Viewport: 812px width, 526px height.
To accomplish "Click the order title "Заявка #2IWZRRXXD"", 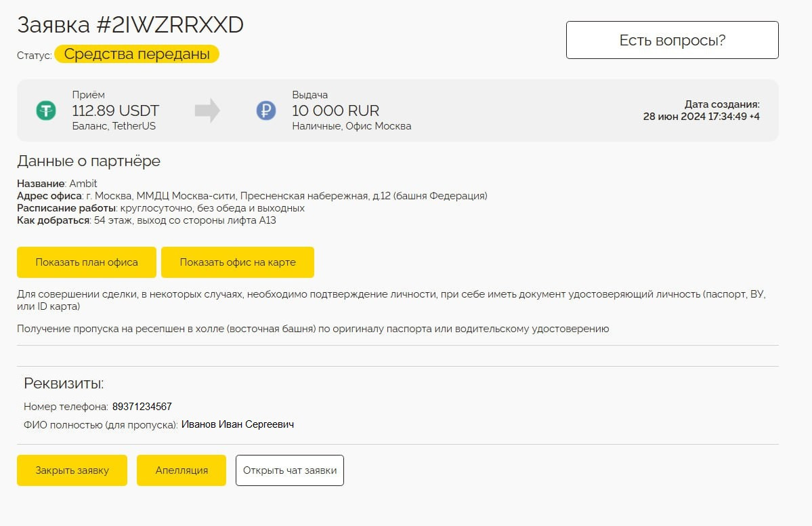I will point(130,24).
